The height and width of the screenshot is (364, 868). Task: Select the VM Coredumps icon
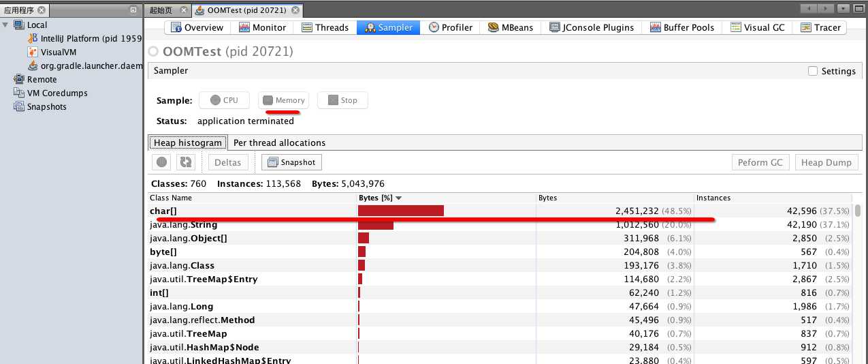point(18,93)
